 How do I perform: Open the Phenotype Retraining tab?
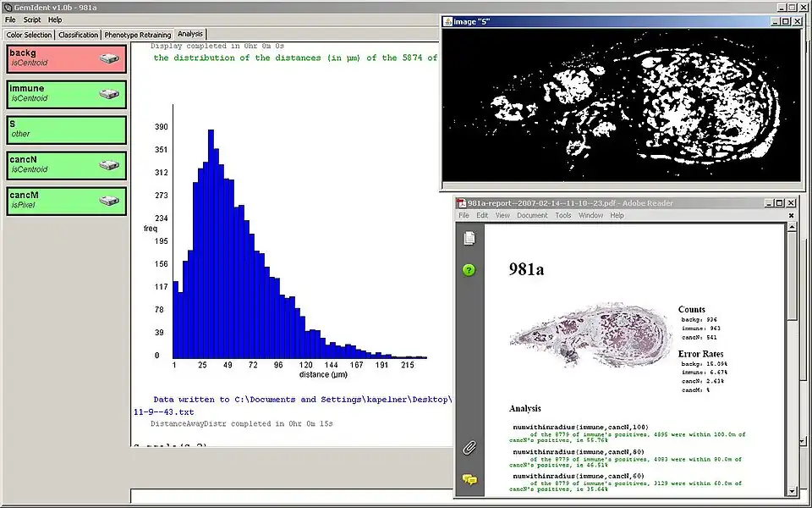tap(137, 34)
